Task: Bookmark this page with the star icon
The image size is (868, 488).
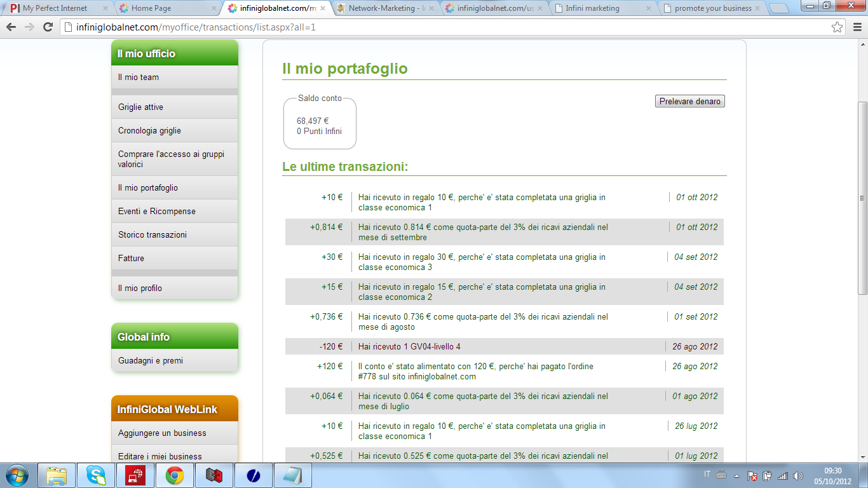Action: click(x=837, y=27)
